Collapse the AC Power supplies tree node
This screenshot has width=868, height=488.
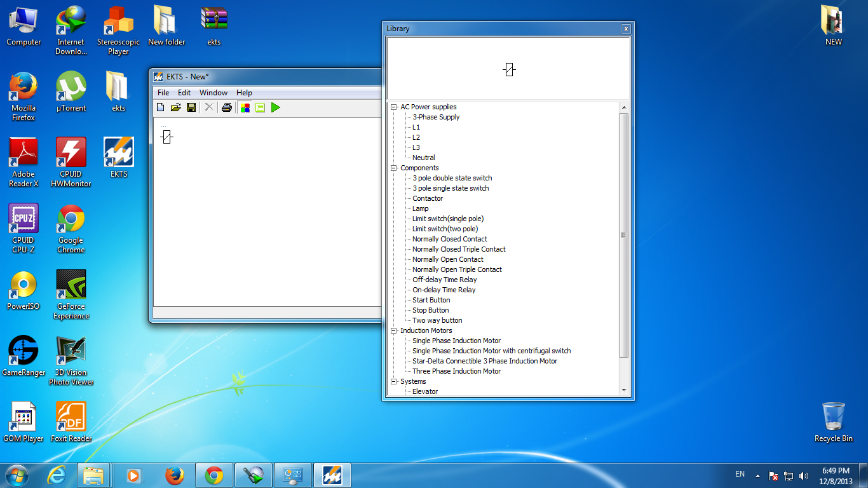pyautogui.click(x=394, y=107)
